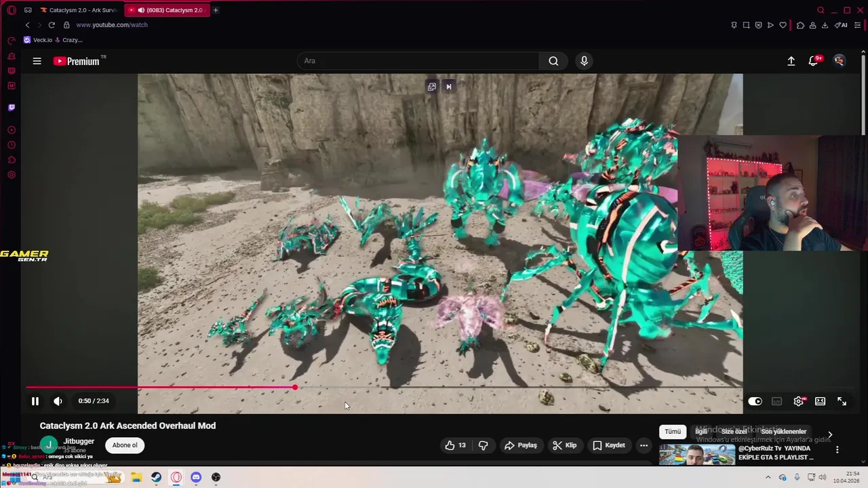
Task: Click the YouTube search magnifier button
Action: (x=553, y=61)
